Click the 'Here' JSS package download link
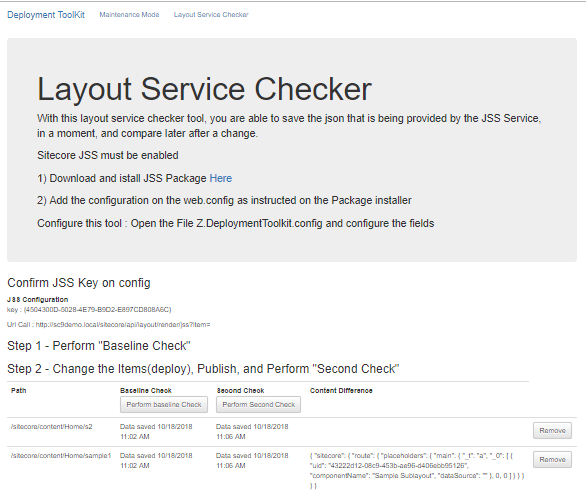This screenshot has height=497, width=586. pos(220,178)
